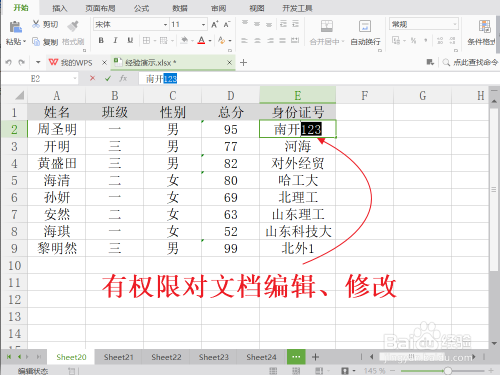Open the borders dropdown arrow

[x=155, y=41]
